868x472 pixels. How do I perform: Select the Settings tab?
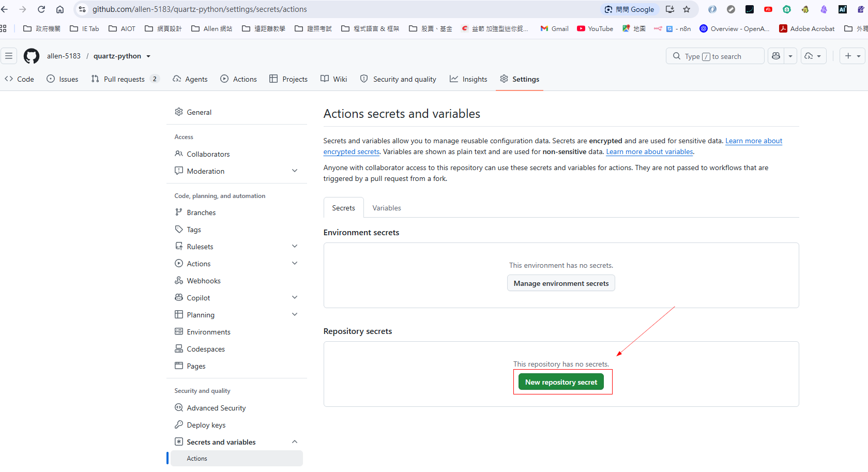(x=520, y=79)
